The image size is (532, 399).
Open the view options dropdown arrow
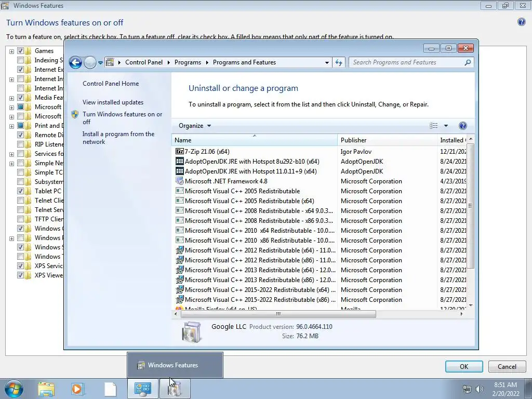[x=446, y=126]
